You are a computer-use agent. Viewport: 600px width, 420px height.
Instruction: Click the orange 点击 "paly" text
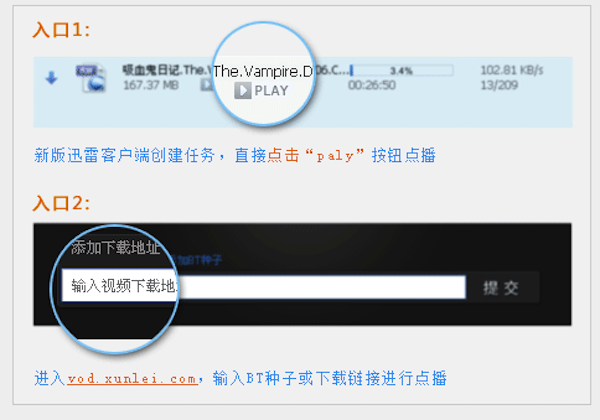(315, 155)
